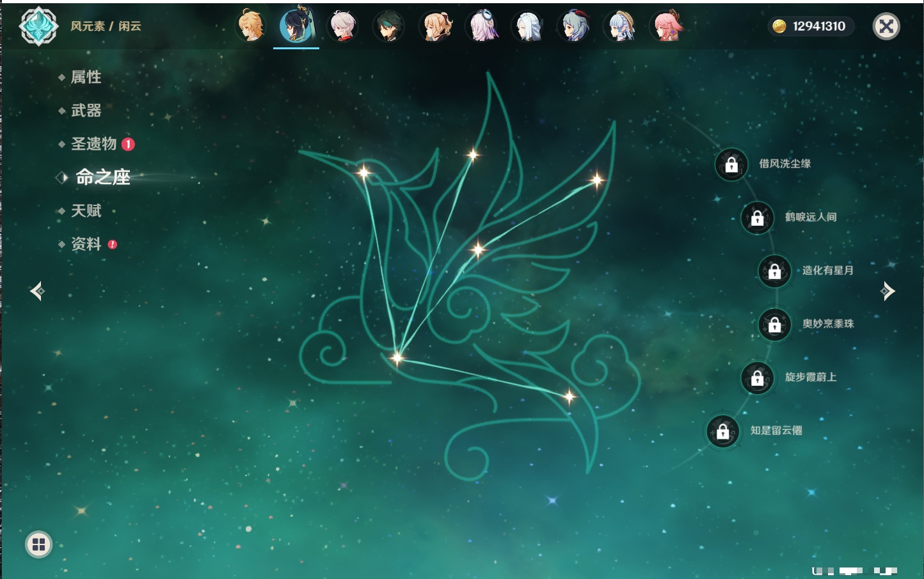Click the 风元素 / 闲云 title text

[x=106, y=26]
